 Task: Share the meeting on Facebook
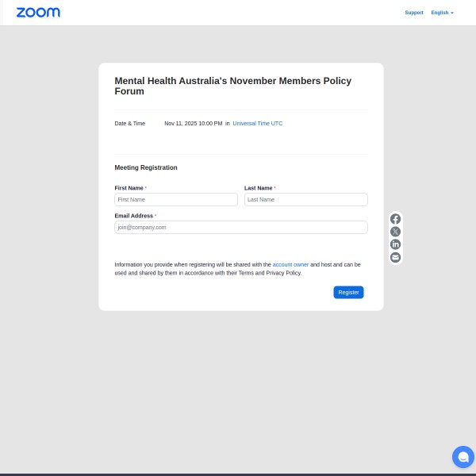[395, 219]
